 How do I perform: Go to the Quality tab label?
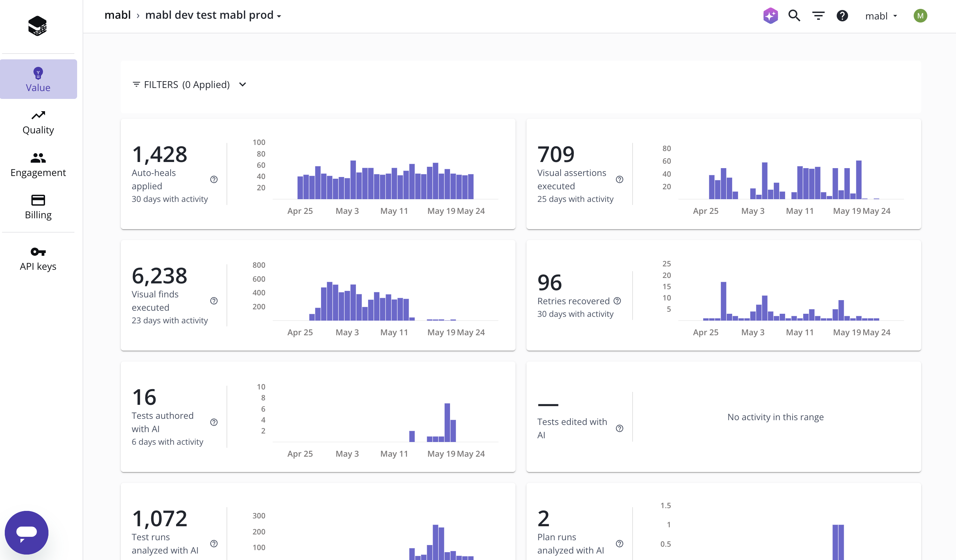(x=38, y=130)
